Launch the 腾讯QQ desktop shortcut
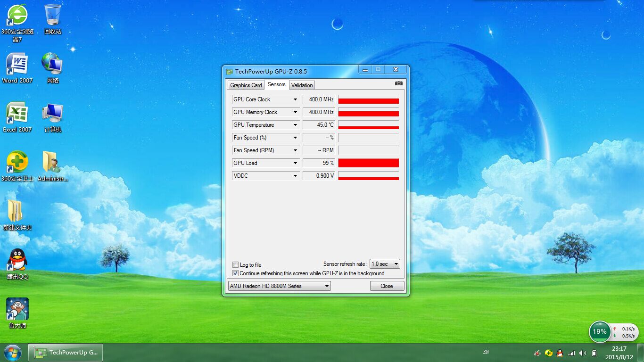Image resolution: width=644 pixels, height=362 pixels. [x=17, y=264]
